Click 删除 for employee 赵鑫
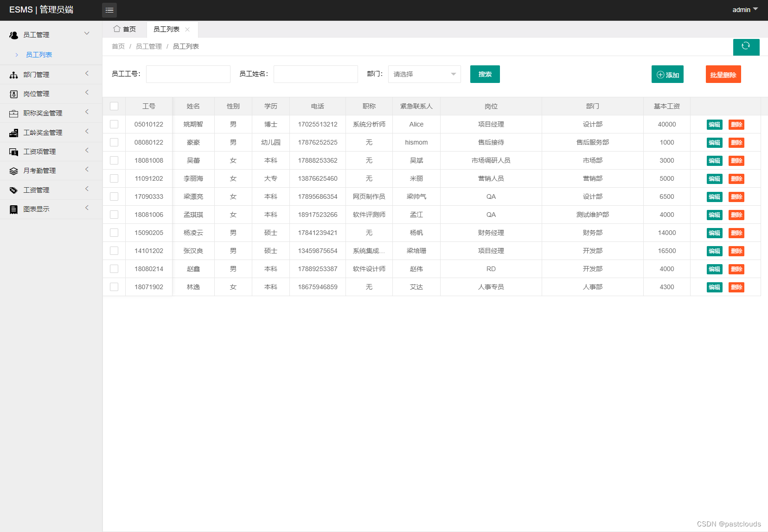 [736, 269]
